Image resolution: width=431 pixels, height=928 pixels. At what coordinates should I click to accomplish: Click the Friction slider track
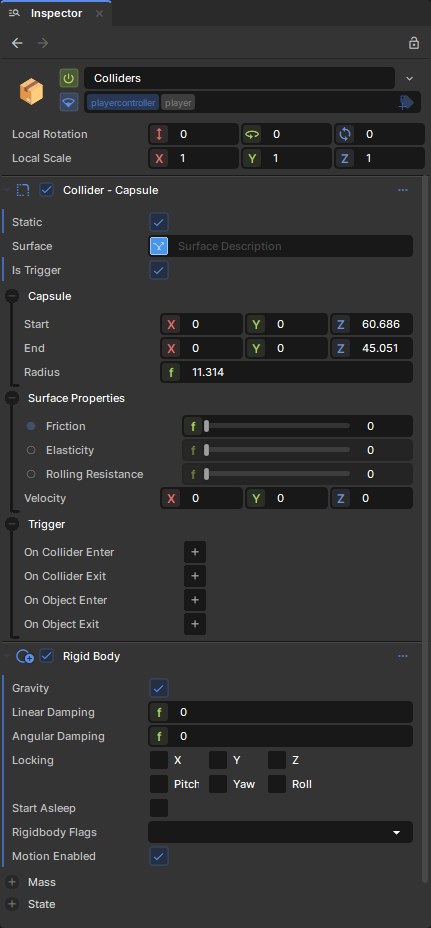(278, 426)
